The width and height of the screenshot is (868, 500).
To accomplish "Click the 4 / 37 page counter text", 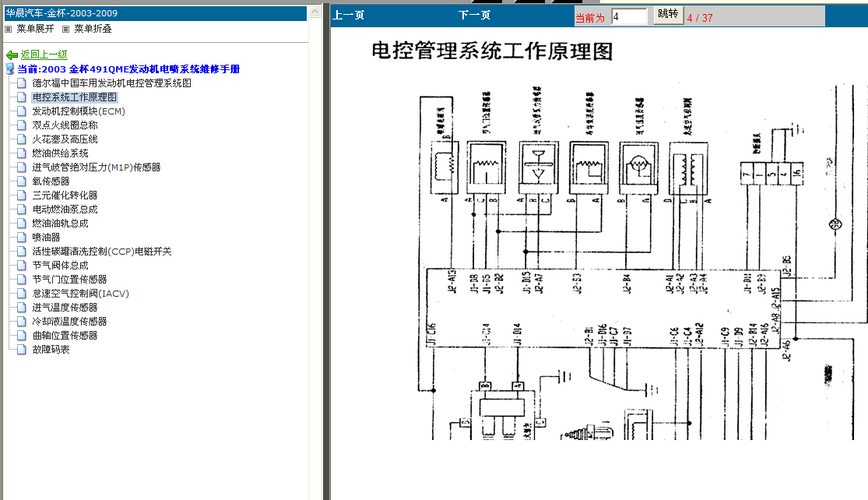I will point(700,18).
